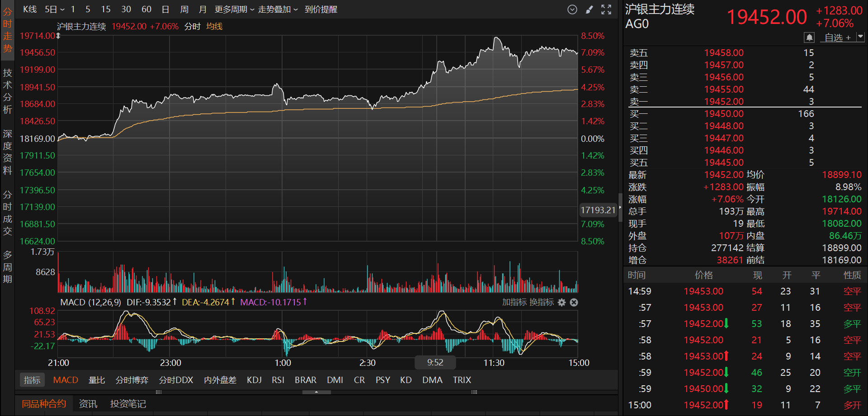The width and height of the screenshot is (868, 416).
Task: Click 换指标 to switch indicator
Action: click(x=542, y=302)
